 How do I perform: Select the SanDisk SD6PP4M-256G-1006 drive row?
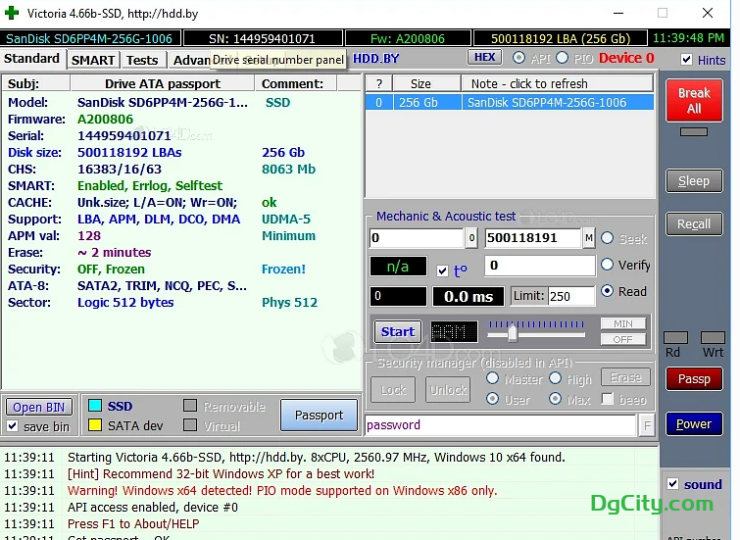coord(509,102)
